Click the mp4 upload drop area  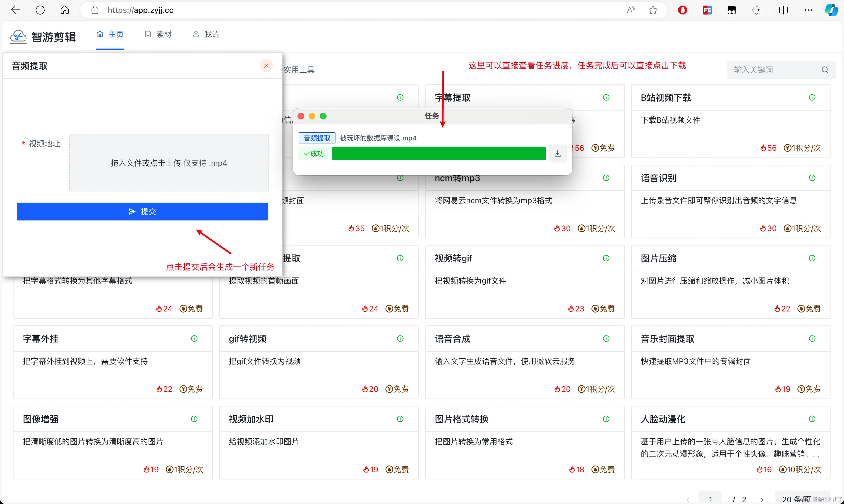click(x=169, y=163)
